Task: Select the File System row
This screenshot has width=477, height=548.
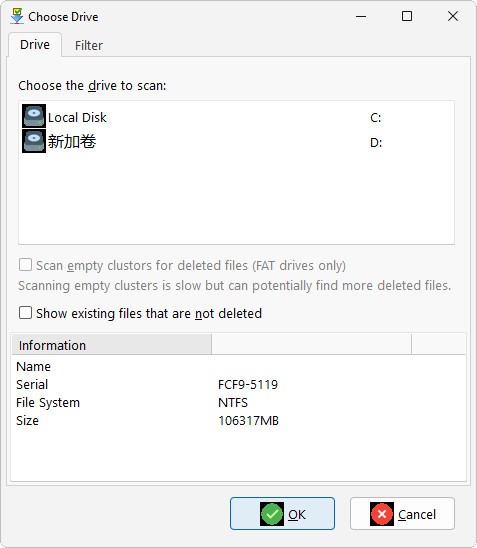Action: point(238,403)
